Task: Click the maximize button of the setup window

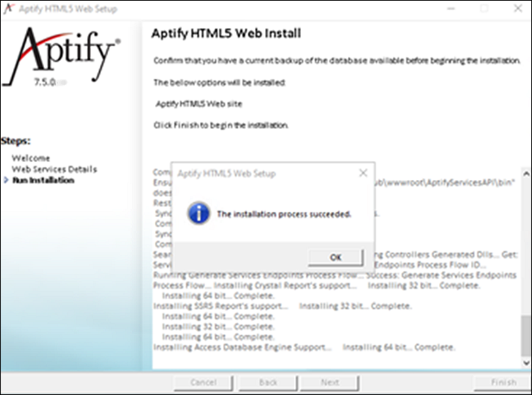Action: 484,8
